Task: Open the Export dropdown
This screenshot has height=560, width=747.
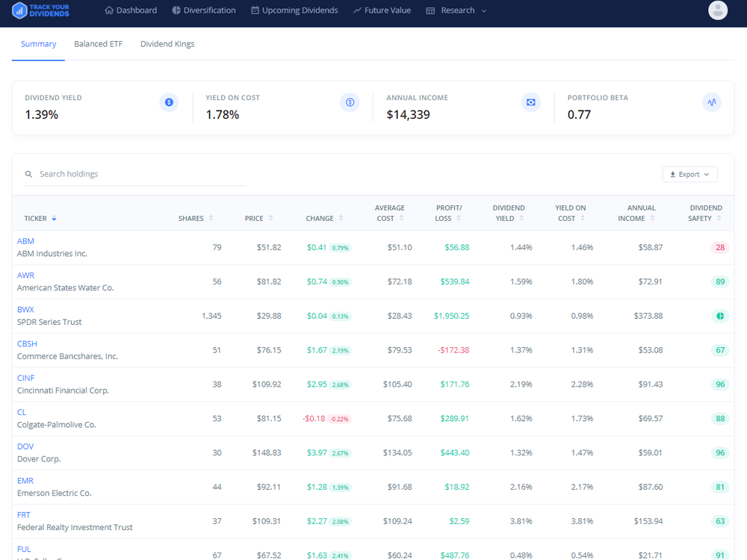Action: coord(689,173)
